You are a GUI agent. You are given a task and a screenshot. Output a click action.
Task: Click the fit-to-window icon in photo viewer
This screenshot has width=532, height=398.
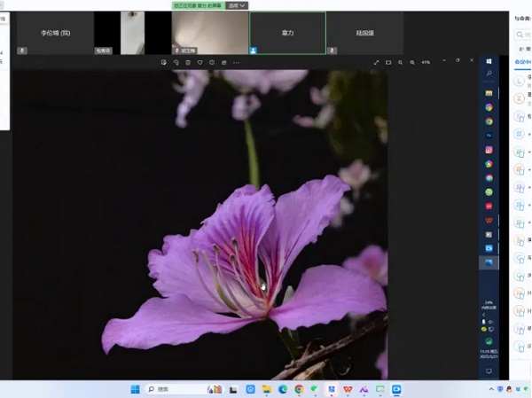(x=388, y=62)
